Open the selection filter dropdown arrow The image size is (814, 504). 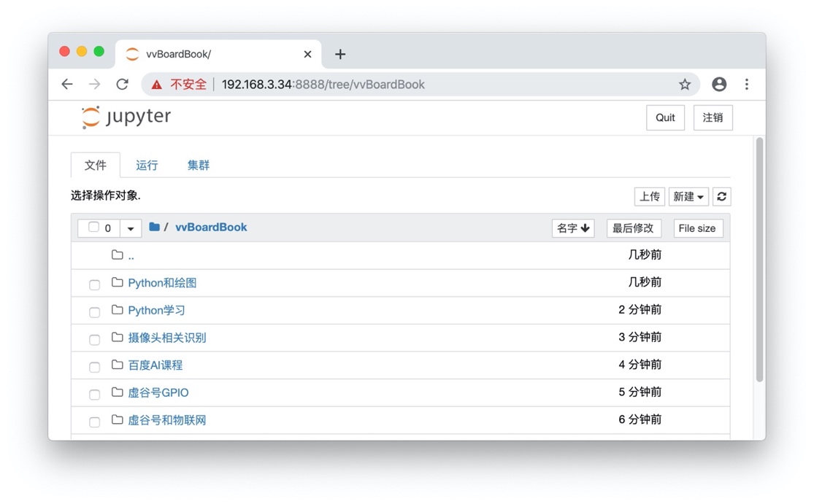point(131,228)
